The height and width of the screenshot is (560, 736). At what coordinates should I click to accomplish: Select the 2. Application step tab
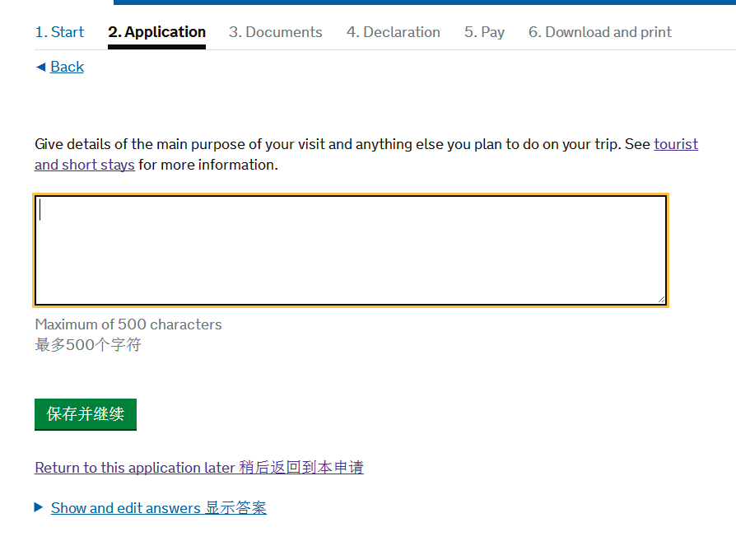(x=156, y=32)
